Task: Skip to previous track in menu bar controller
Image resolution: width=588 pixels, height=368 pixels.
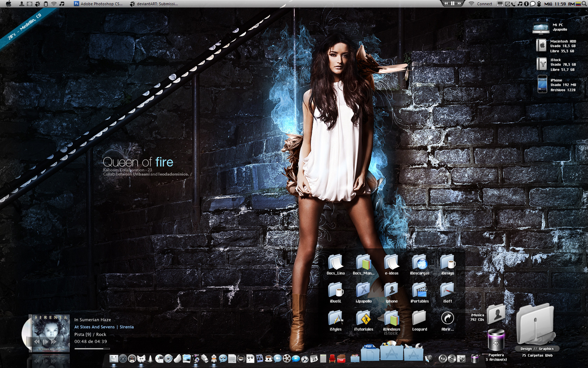Action: coord(446,4)
